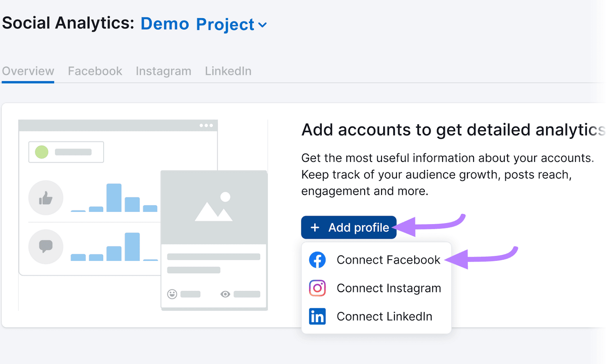Screen dimensions: 607x364
Task: Select the LinkedIn tab
Action: point(228,71)
